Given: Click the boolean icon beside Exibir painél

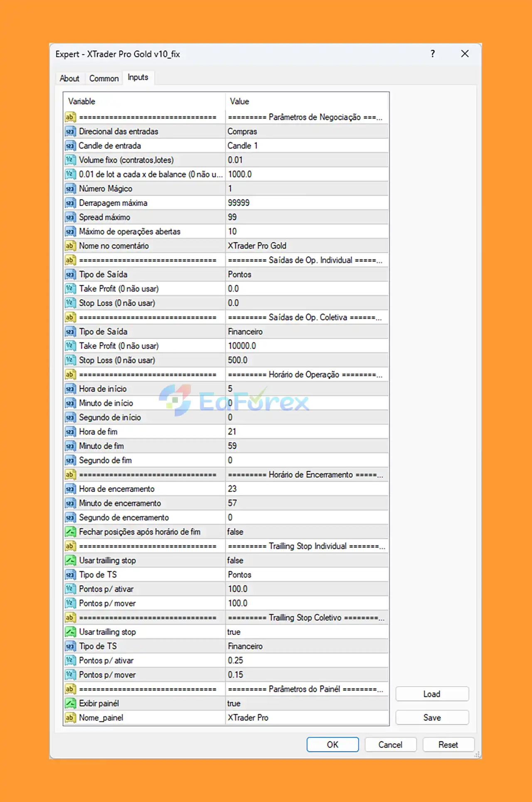Looking at the screenshot, I should [70, 704].
